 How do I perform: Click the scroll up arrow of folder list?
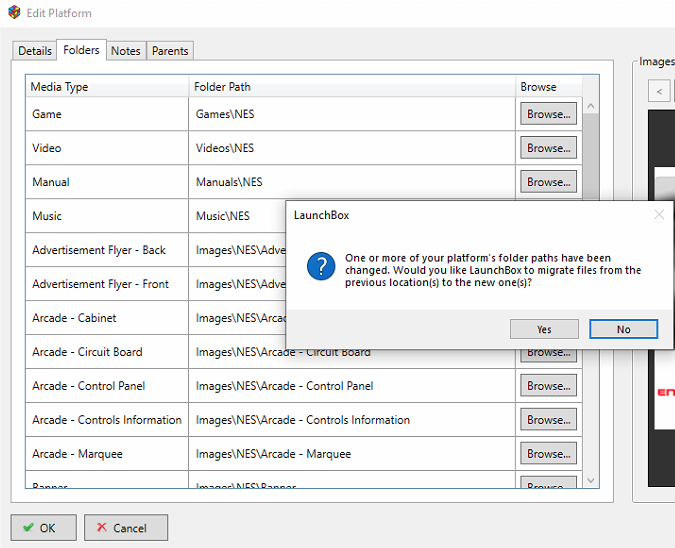(591, 106)
